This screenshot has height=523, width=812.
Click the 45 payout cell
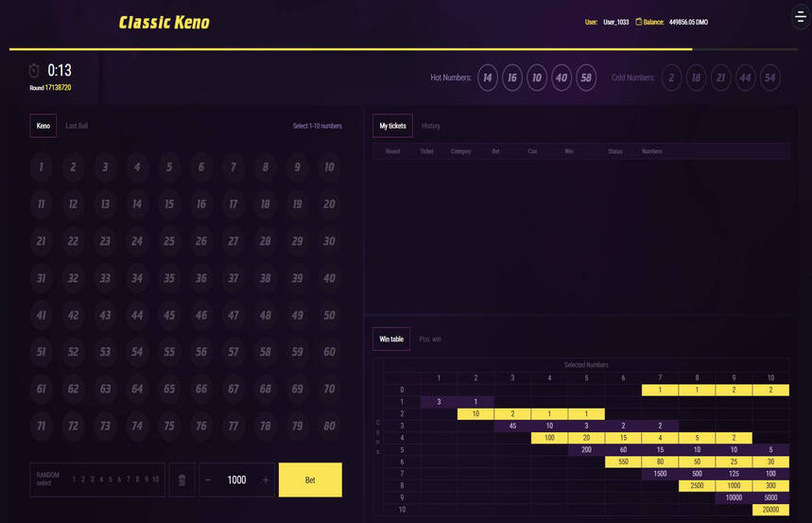512,427
